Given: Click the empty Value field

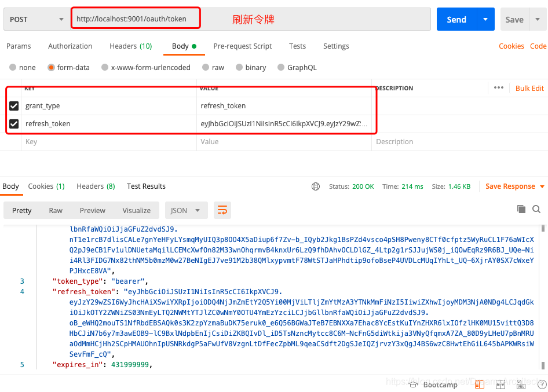Looking at the screenshot, I should point(284,142).
